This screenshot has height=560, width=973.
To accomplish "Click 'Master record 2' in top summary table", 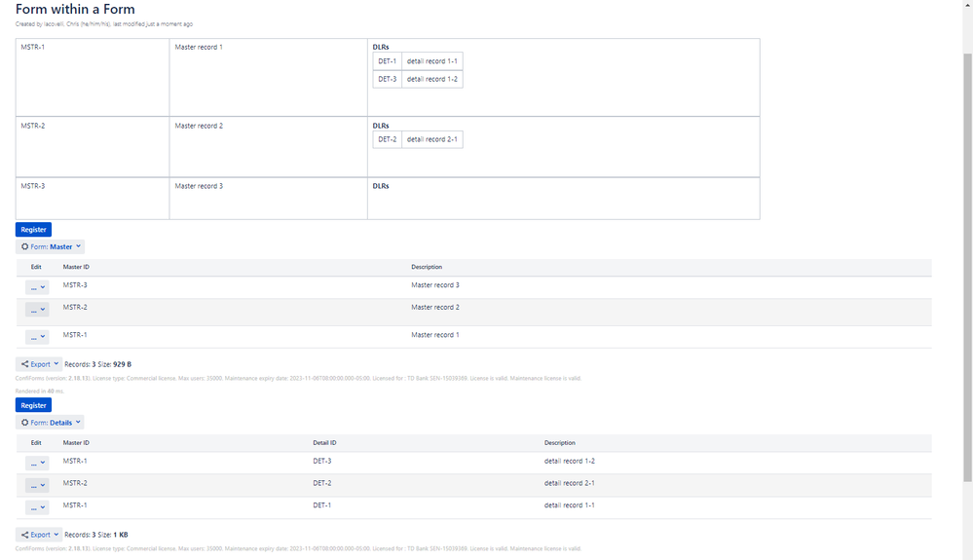I will point(199,126).
